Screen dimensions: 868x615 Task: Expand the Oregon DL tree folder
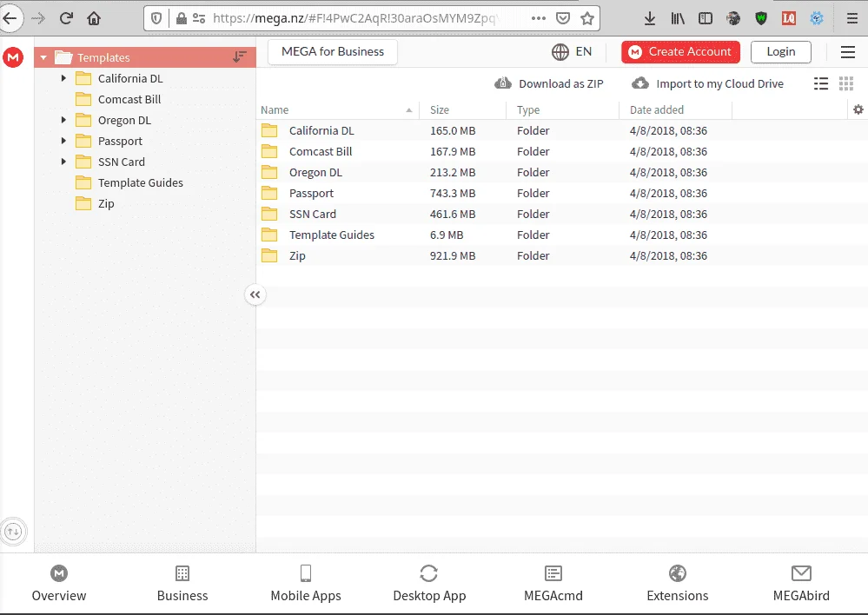pos(63,120)
